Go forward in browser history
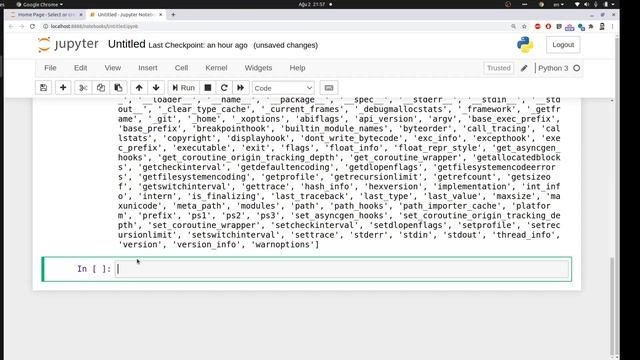This screenshot has width=640, height=360. click(x=22, y=27)
